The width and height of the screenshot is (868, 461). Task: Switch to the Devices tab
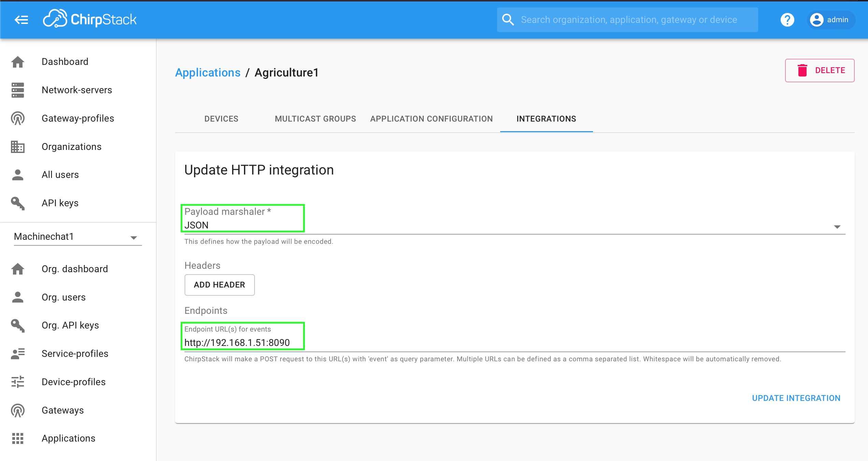click(x=221, y=119)
